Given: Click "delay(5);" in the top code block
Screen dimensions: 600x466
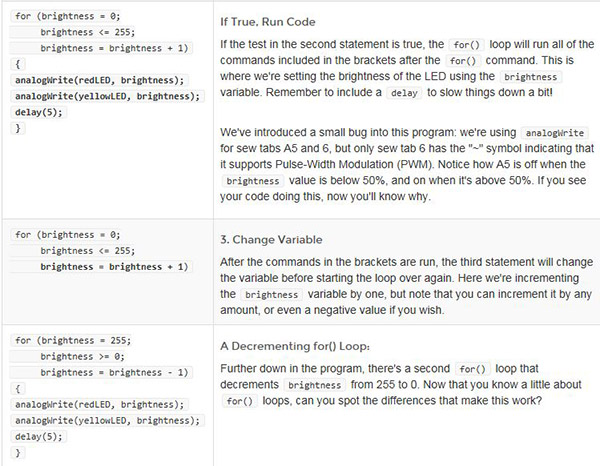Looking at the screenshot, I should tap(39, 112).
